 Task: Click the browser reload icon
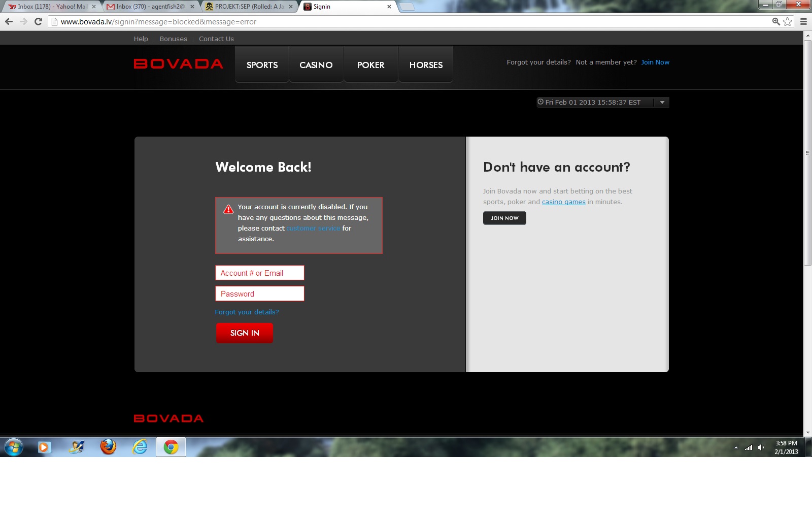(38, 21)
